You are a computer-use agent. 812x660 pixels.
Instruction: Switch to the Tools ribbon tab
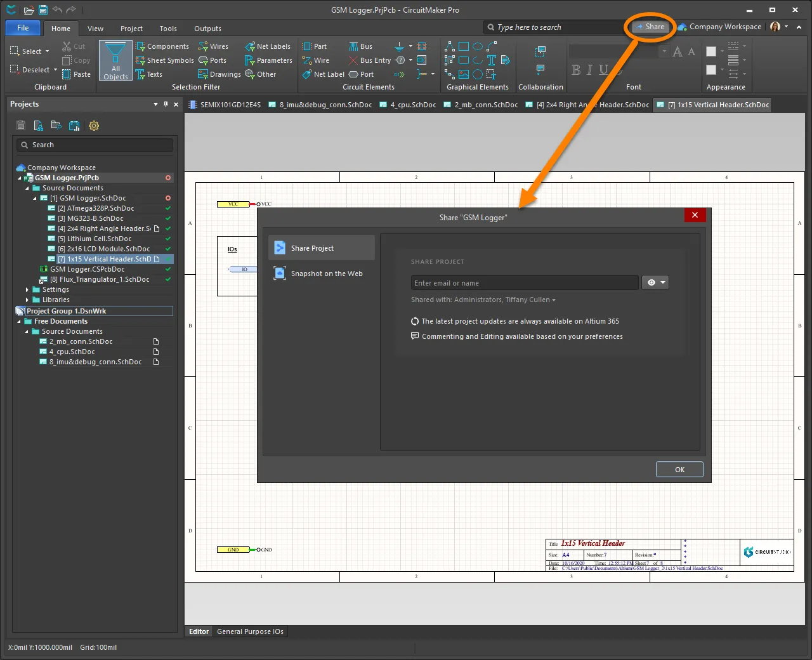[168, 29]
